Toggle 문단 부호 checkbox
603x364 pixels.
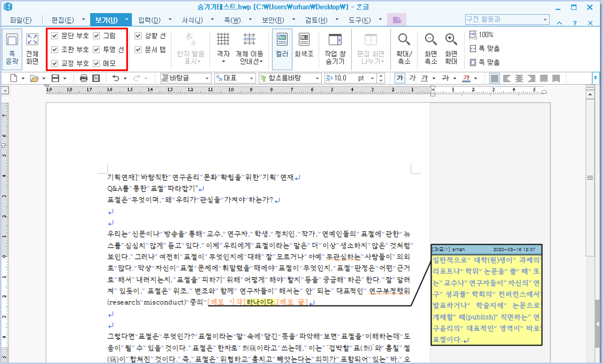pos(54,36)
